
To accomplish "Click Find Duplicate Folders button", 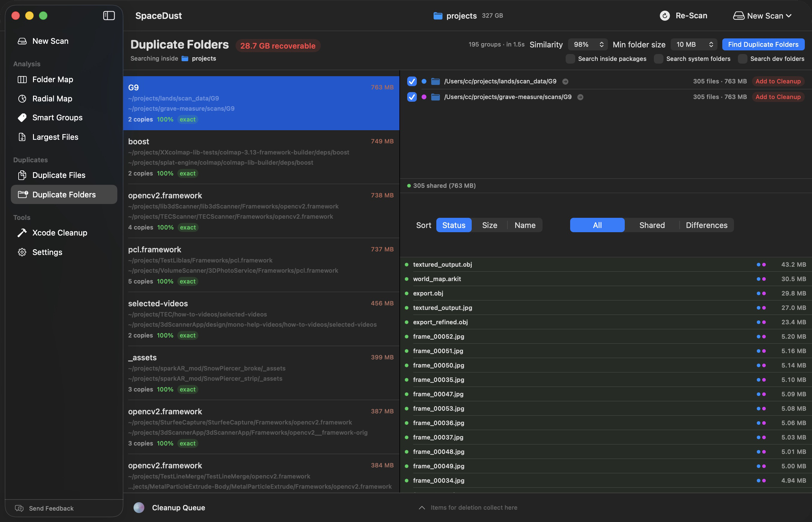I will tap(763, 44).
